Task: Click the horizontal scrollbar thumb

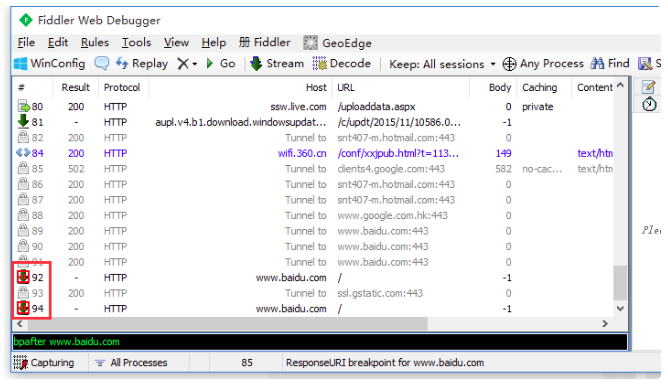Action: tap(227, 324)
